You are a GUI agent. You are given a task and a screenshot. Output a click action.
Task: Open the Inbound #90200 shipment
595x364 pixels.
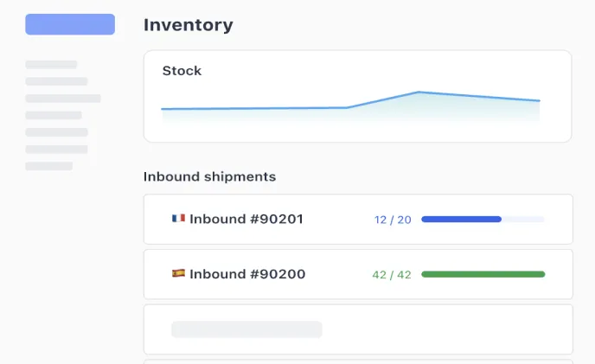pyautogui.click(x=358, y=274)
